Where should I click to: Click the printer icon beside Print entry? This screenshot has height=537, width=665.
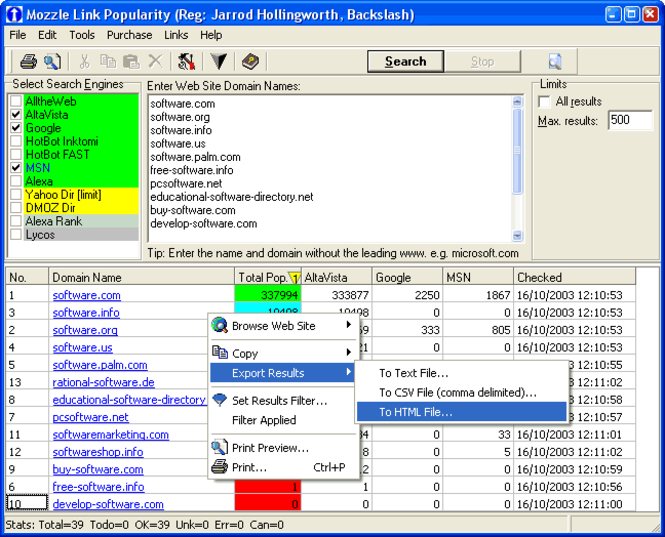pyautogui.click(x=220, y=467)
